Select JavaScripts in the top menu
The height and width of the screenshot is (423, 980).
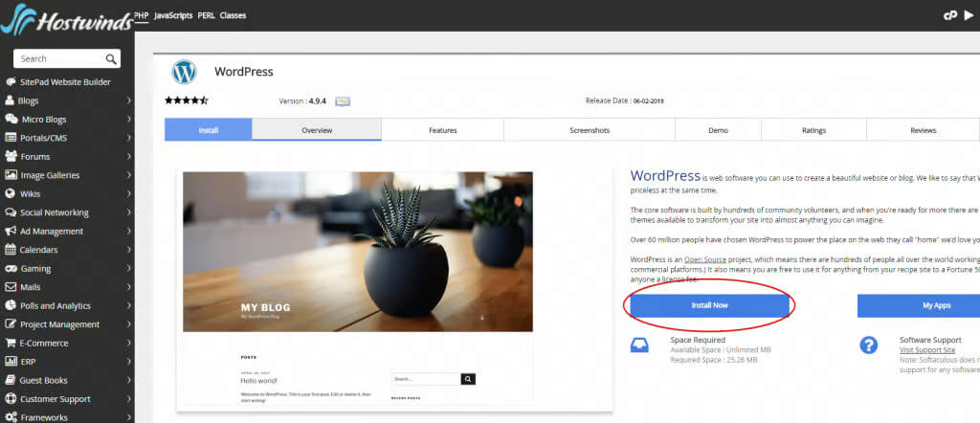(x=173, y=15)
